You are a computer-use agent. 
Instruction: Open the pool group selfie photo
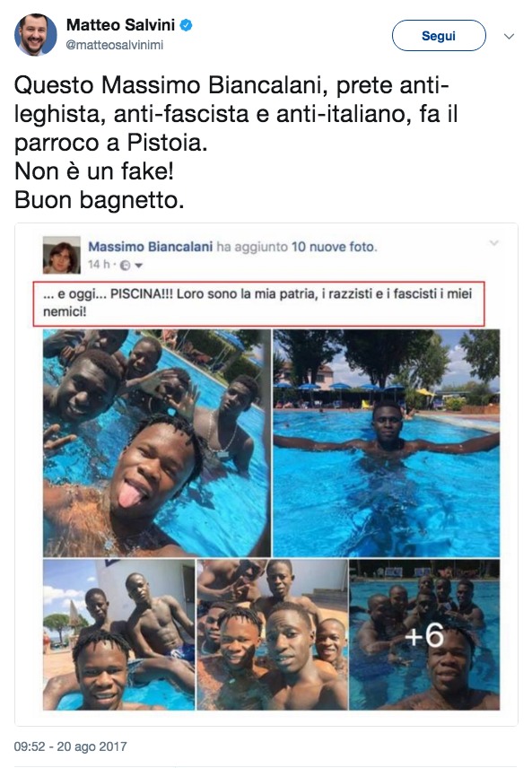[x=157, y=443]
